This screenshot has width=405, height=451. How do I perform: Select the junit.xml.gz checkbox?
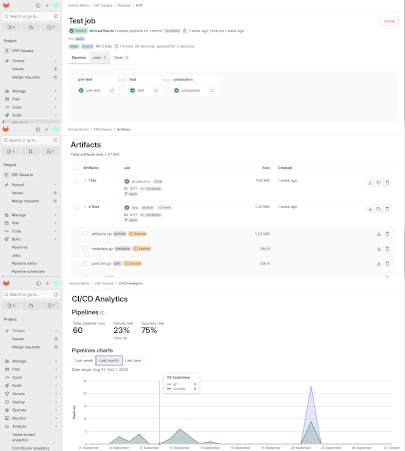click(x=85, y=263)
